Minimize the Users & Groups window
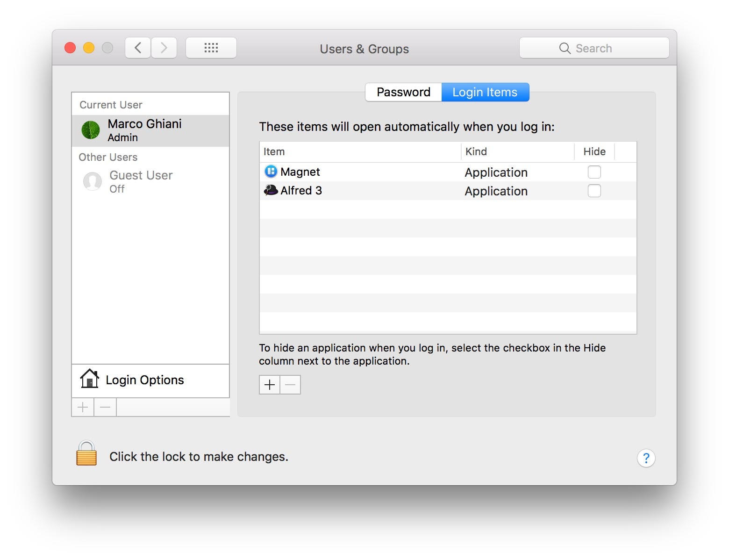Viewport: 729px width, 560px height. point(89,48)
